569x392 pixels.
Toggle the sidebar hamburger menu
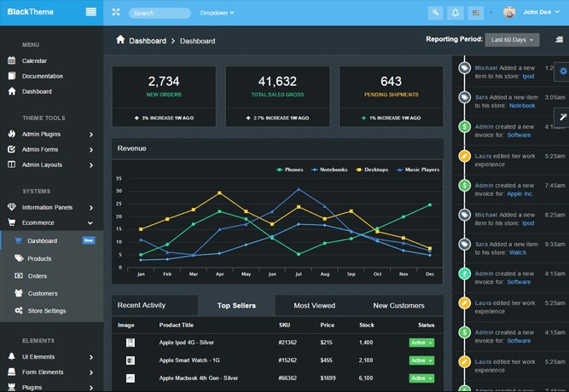(90, 13)
